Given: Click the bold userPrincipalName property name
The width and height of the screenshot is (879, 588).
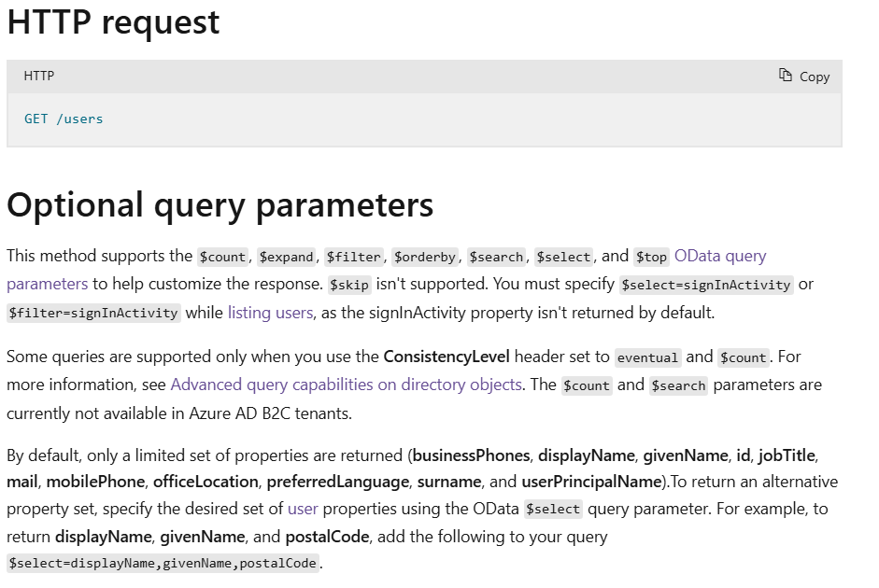Looking at the screenshot, I should (x=591, y=482).
